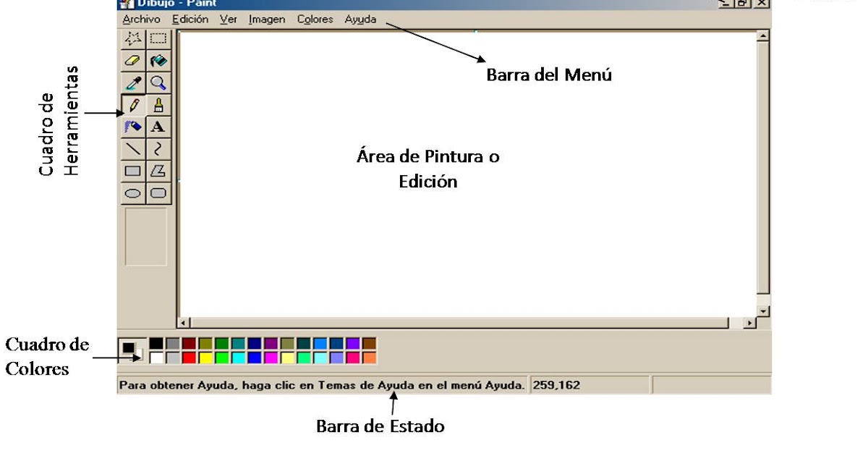Open the Archivo menu

click(x=142, y=19)
